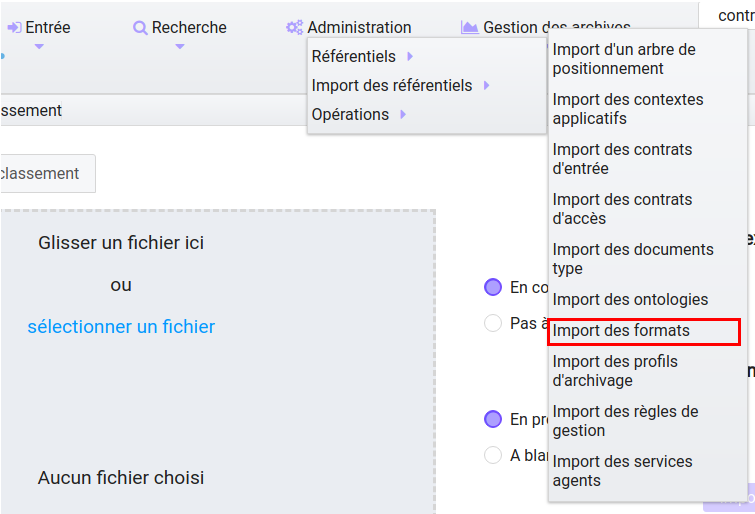The width and height of the screenshot is (755, 514).
Task: Select the 'A blanc' radio button
Action: [x=493, y=455]
